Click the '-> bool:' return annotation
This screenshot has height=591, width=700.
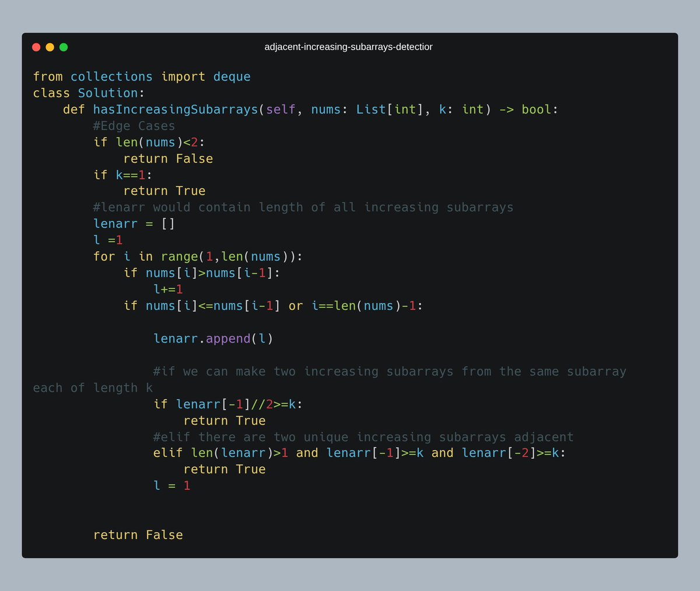[x=528, y=109]
